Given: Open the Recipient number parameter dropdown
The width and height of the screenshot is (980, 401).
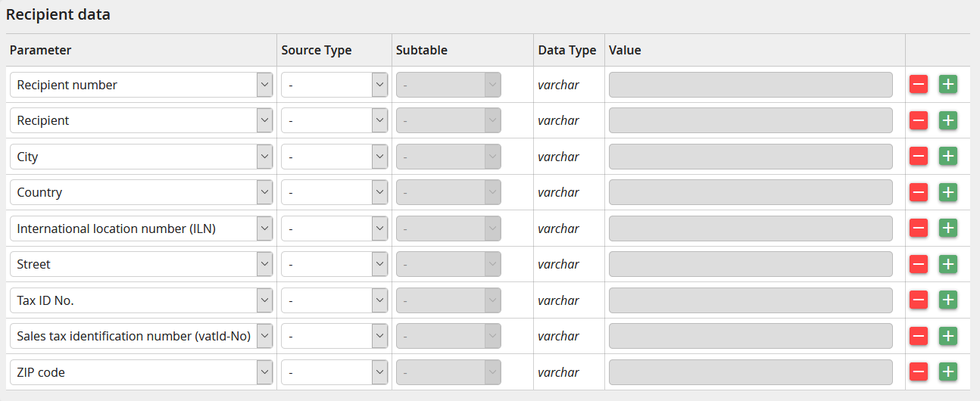Looking at the screenshot, I should pos(141,85).
